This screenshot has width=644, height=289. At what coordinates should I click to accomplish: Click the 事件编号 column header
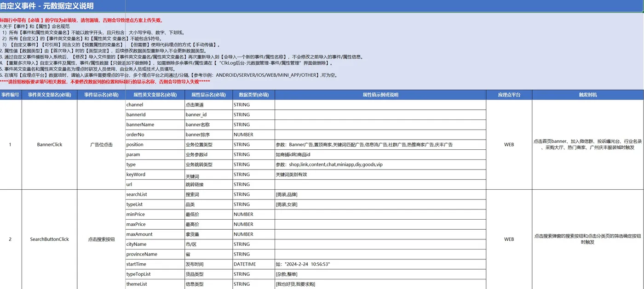click(11, 95)
